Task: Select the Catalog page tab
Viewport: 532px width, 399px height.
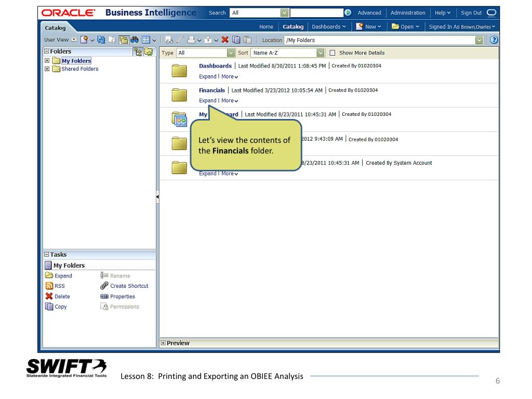Action: tap(55, 28)
